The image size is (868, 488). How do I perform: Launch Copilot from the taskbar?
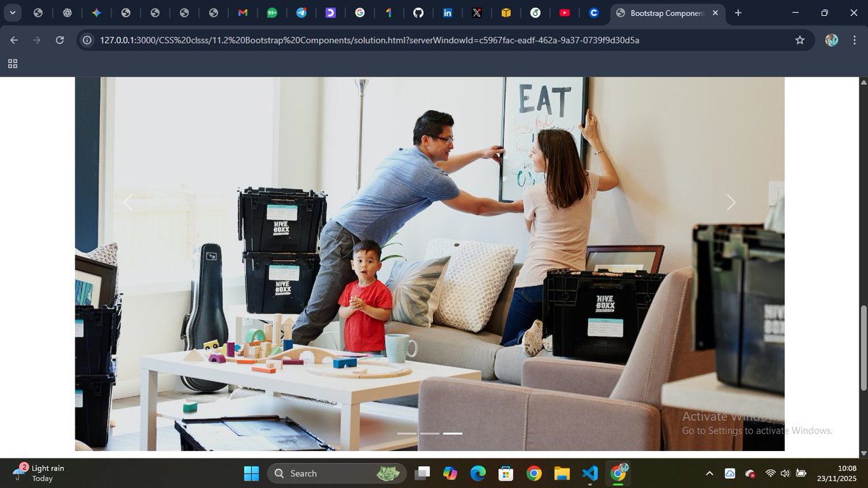click(x=450, y=473)
